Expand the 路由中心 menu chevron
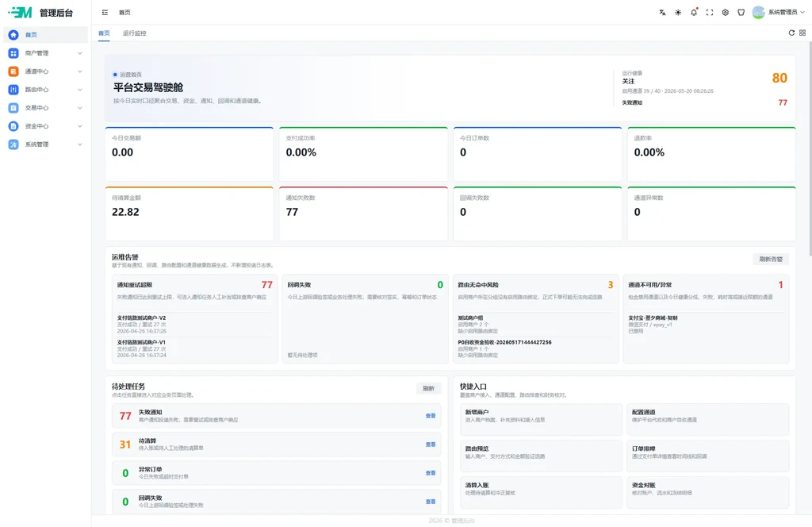This screenshot has height=527, width=812. click(x=80, y=89)
